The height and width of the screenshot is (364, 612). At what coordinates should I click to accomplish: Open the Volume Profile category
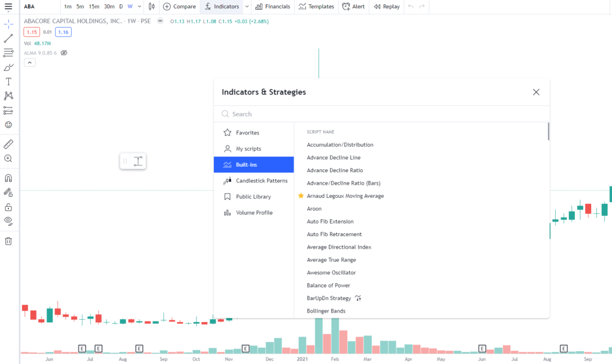pos(253,213)
